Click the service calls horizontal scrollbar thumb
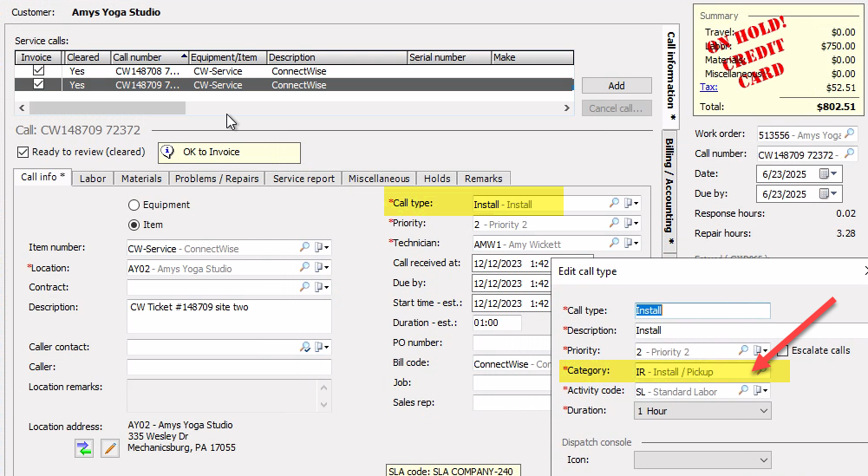This screenshot has height=476, width=868. coord(108,108)
